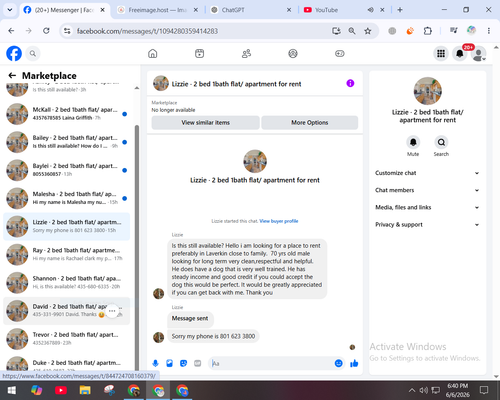Click the View similar items button
The height and width of the screenshot is (400, 500).
tap(206, 123)
